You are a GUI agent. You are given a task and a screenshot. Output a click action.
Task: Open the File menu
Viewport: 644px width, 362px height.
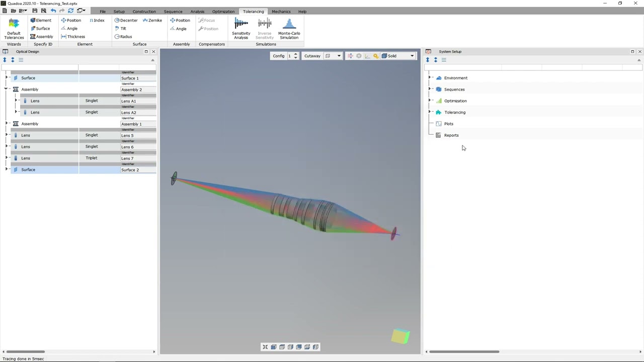[x=103, y=12]
